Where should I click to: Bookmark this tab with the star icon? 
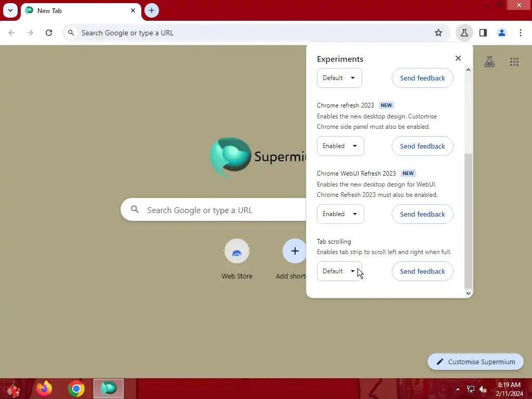[438, 33]
